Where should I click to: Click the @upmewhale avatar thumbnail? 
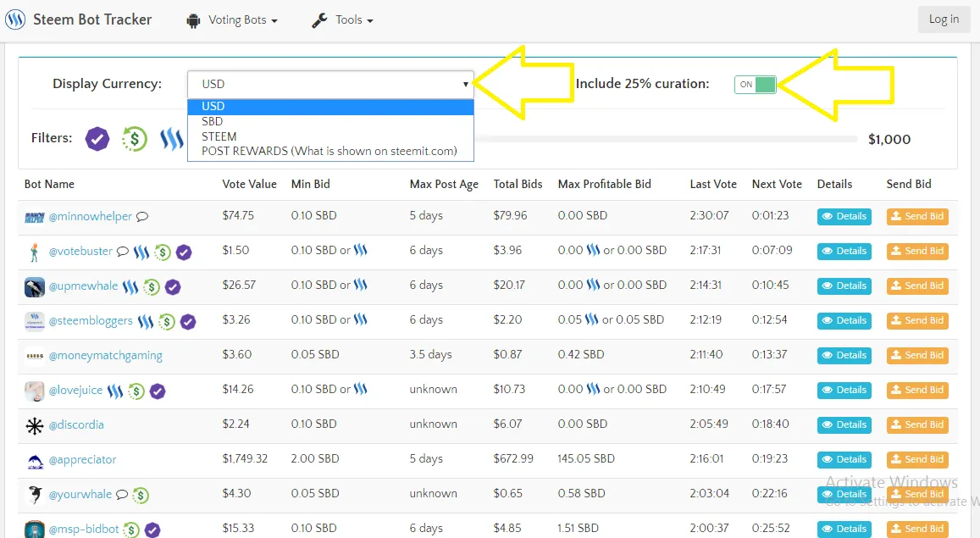(x=35, y=287)
